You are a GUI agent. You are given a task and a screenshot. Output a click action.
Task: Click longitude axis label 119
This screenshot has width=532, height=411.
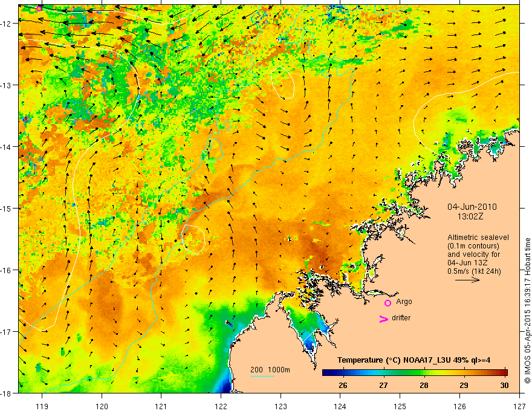pyautogui.click(x=42, y=406)
